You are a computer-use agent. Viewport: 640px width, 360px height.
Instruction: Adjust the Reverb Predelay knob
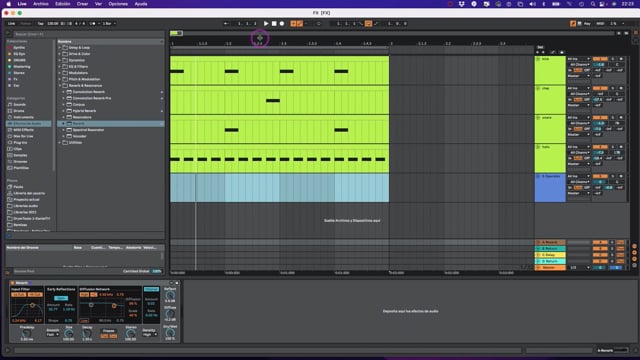pos(27,333)
